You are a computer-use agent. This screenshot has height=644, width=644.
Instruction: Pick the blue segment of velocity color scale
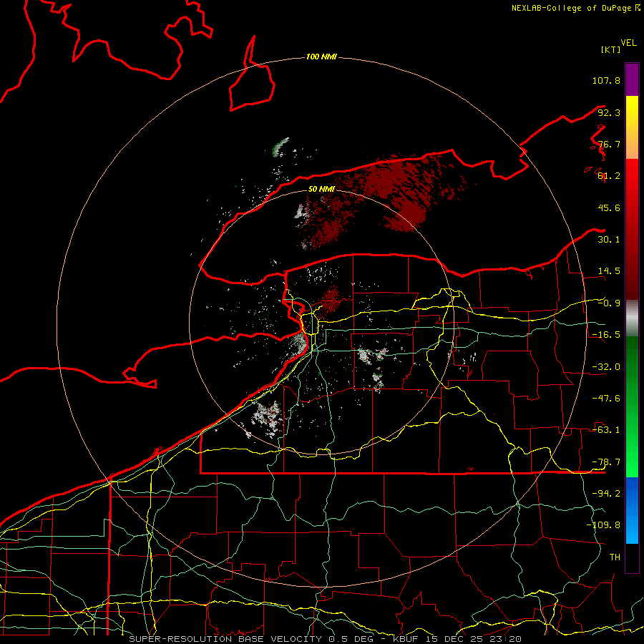coord(632,510)
